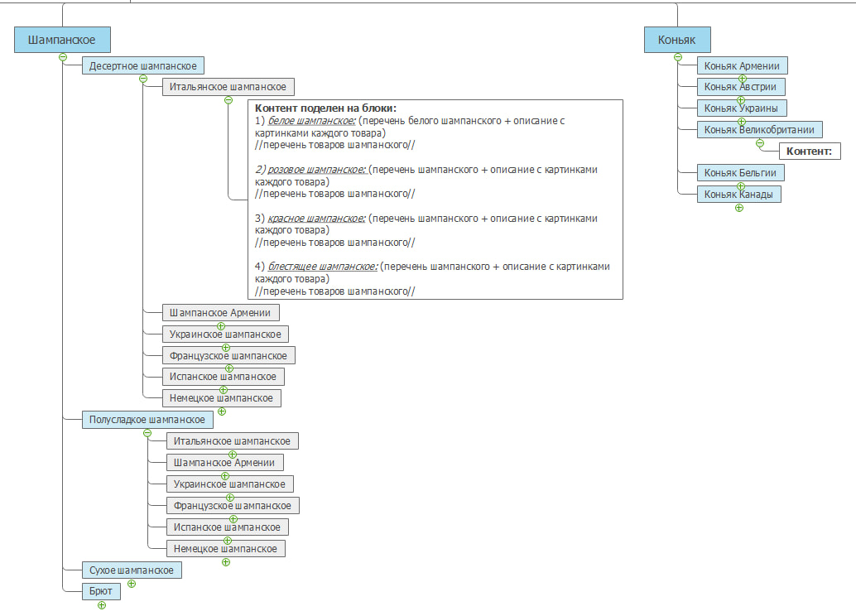This screenshot has height=616, width=856.
Task: Click the plus icon below Брют
Action: (x=102, y=605)
